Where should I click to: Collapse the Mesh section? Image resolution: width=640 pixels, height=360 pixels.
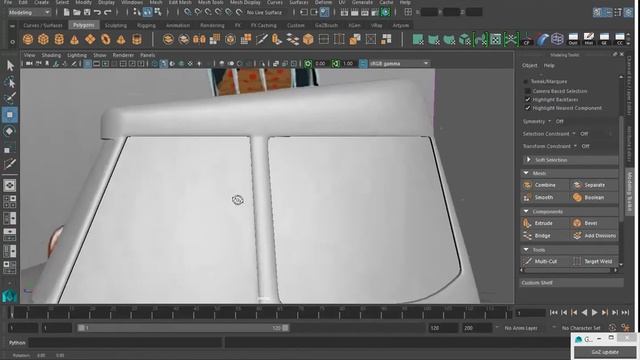tap(526, 173)
